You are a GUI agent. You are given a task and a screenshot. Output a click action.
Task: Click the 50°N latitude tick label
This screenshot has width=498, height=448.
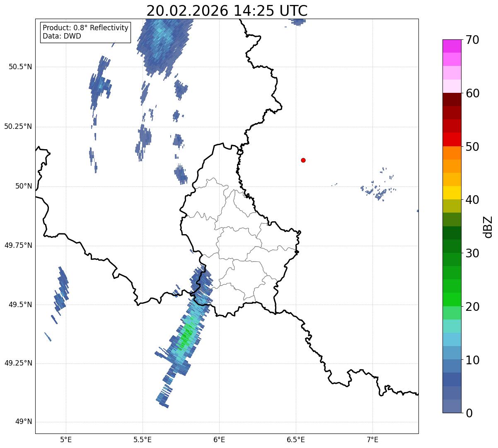(x=24, y=186)
